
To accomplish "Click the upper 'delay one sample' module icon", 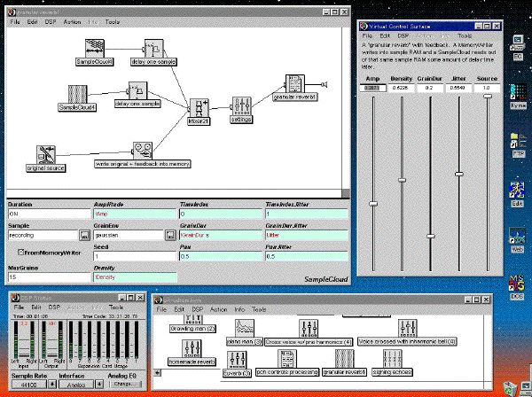I will pyautogui.click(x=153, y=49).
